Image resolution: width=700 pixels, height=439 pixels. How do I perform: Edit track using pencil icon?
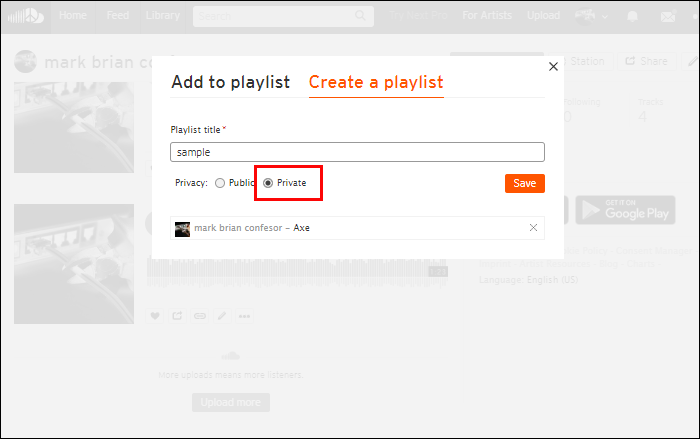[222, 316]
